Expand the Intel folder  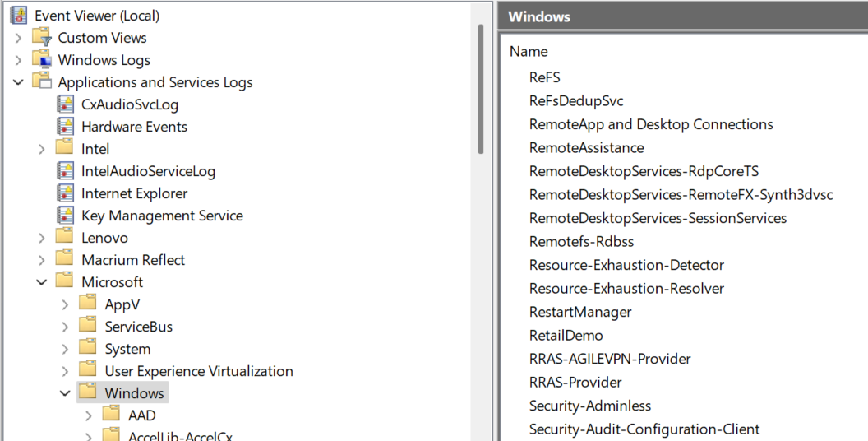42,148
